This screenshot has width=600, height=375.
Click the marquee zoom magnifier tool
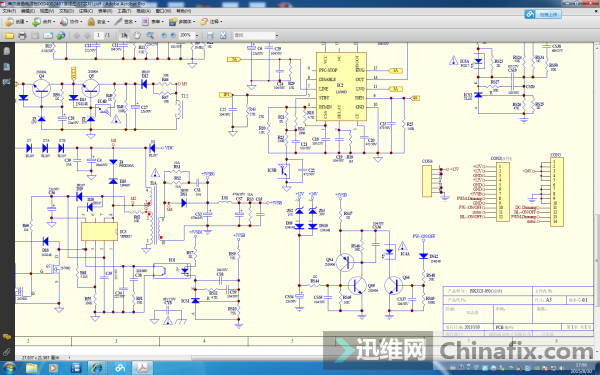(150, 35)
